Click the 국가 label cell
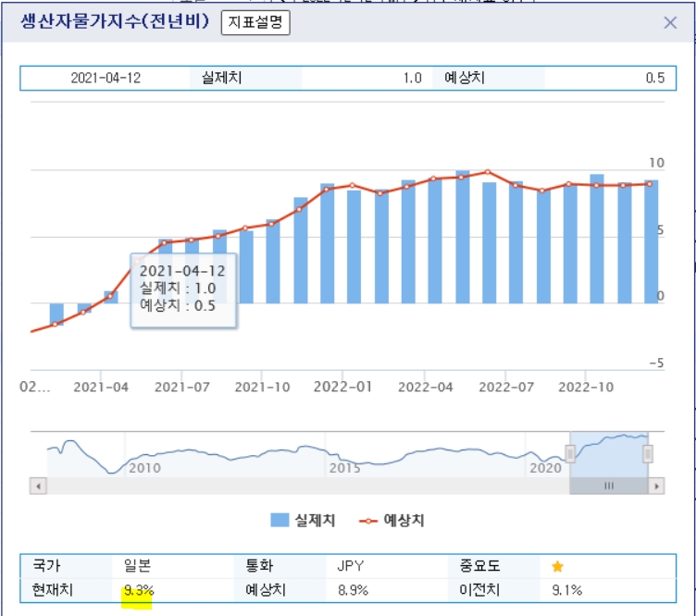 [66, 566]
